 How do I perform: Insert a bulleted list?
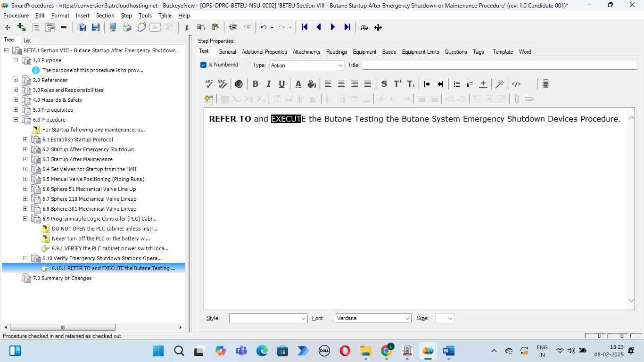[456, 84]
